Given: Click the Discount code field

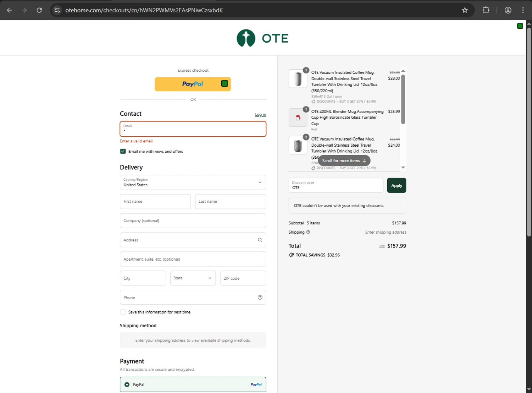Looking at the screenshot, I should point(336,185).
